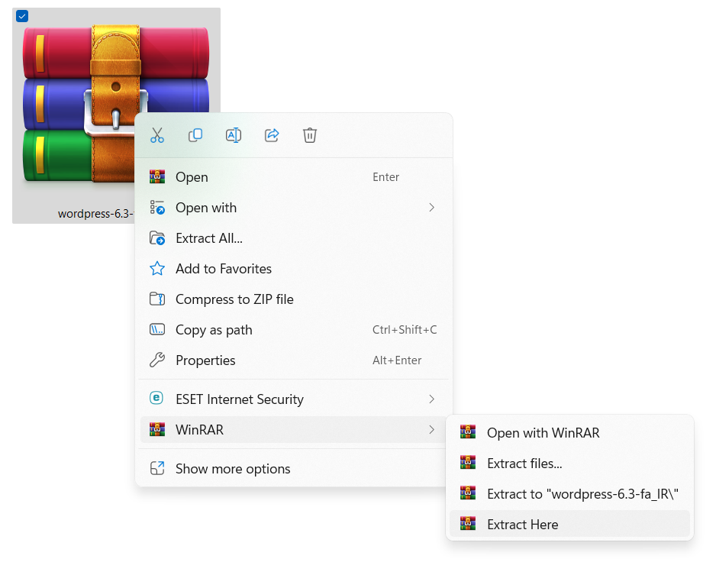
Task: Expand the ESET Internet Security submenu arrow
Action: click(x=431, y=399)
